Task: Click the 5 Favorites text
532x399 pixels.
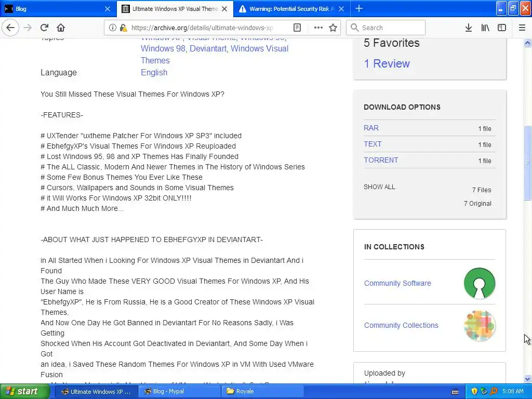Action: click(x=392, y=43)
